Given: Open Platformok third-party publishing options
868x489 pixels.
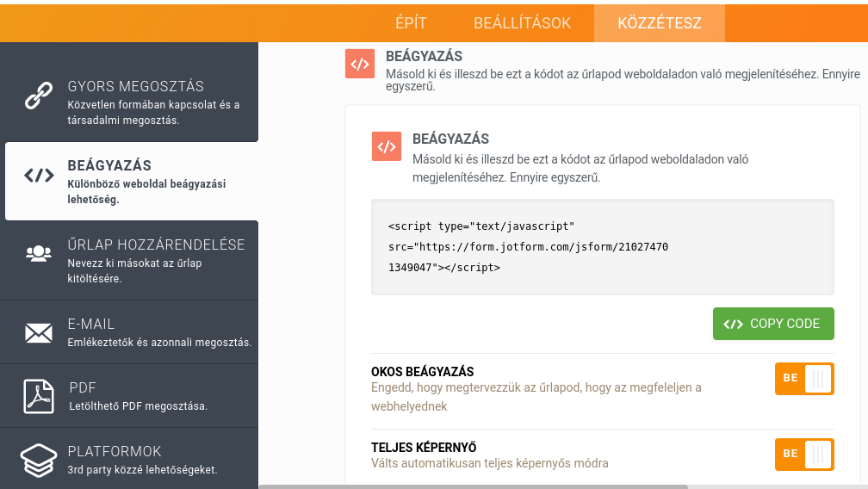Looking at the screenshot, I should pos(115,452).
